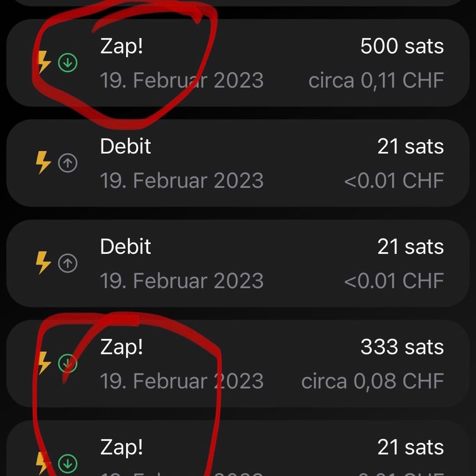Viewport: 476px width, 476px height.
Task: Open the bottom Zap! transaction of 21 sats
Action: coord(122,447)
